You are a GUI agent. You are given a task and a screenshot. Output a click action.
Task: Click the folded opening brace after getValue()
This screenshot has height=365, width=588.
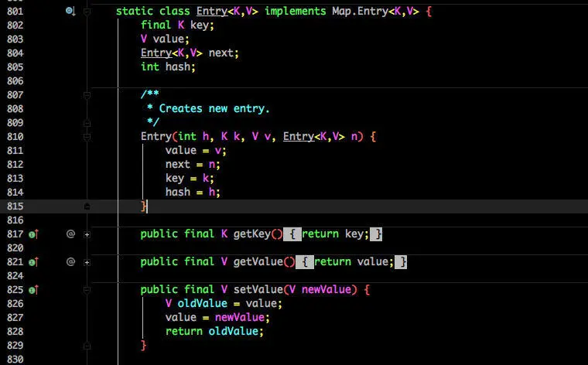click(305, 262)
